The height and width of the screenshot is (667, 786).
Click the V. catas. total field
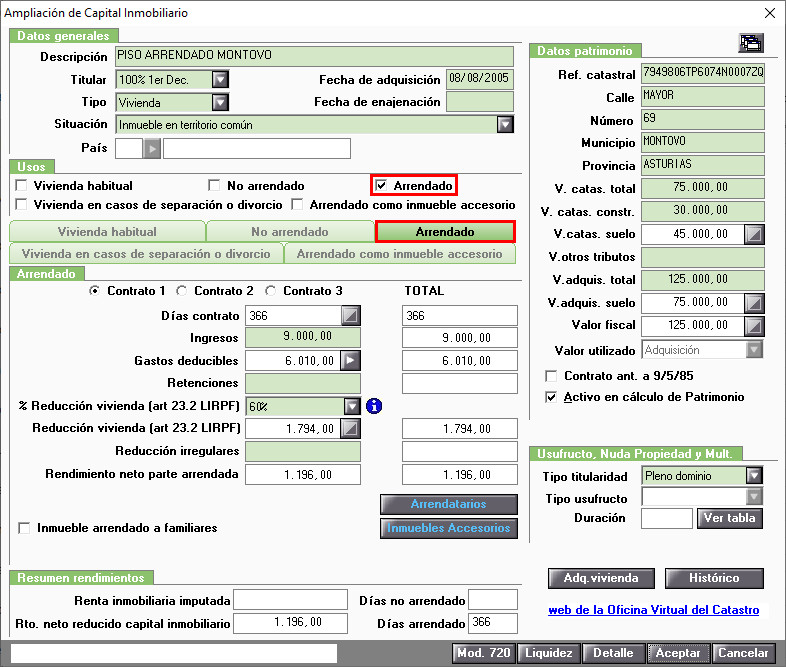click(x=703, y=188)
